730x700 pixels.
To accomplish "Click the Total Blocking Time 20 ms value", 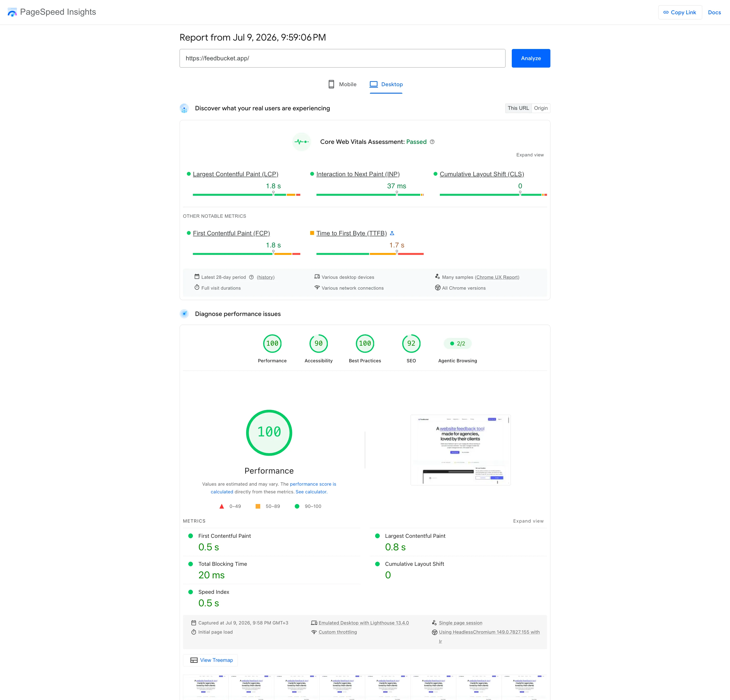I will point(211,575).
